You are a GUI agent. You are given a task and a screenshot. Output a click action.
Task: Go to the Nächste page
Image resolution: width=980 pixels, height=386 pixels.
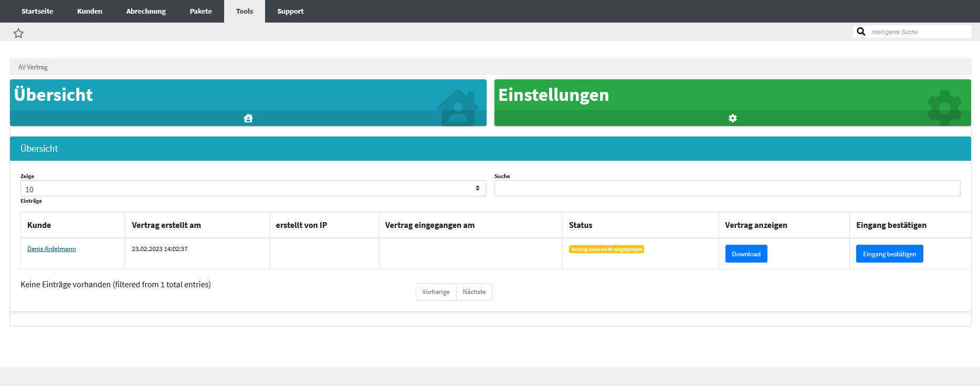tap(474, 292)
